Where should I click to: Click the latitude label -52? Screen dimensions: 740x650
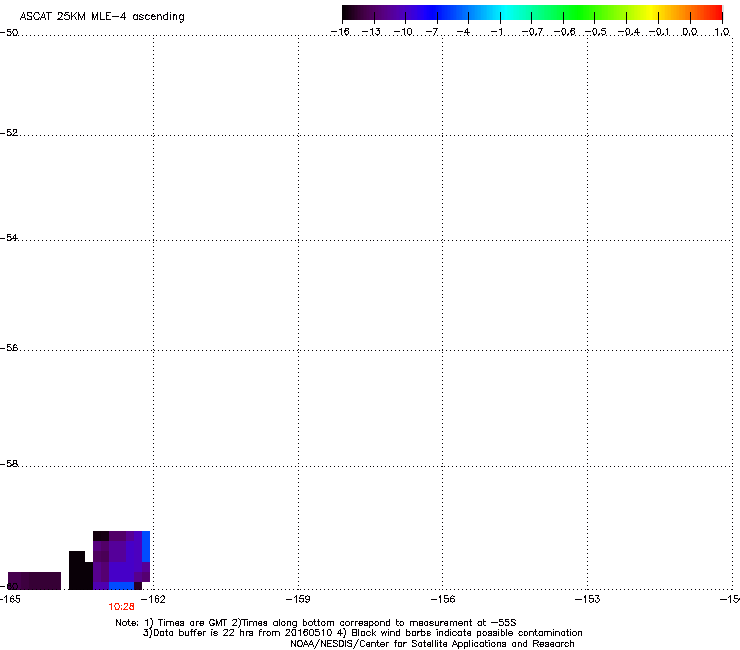[x=9, y=133]
